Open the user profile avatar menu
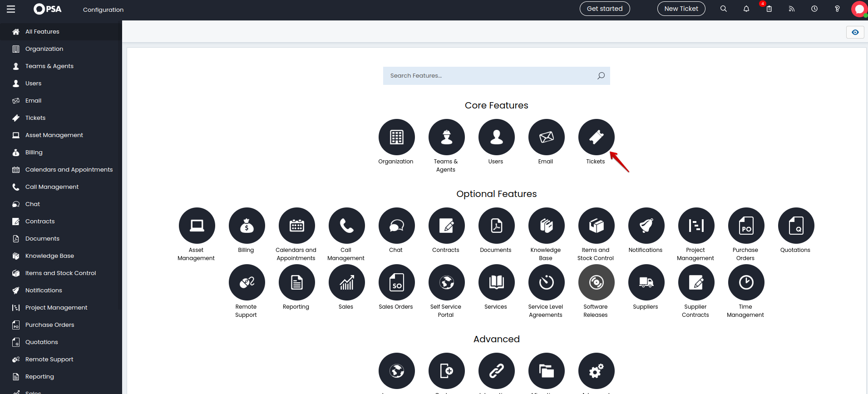868x394 pixels. click(x=859, y=9)
